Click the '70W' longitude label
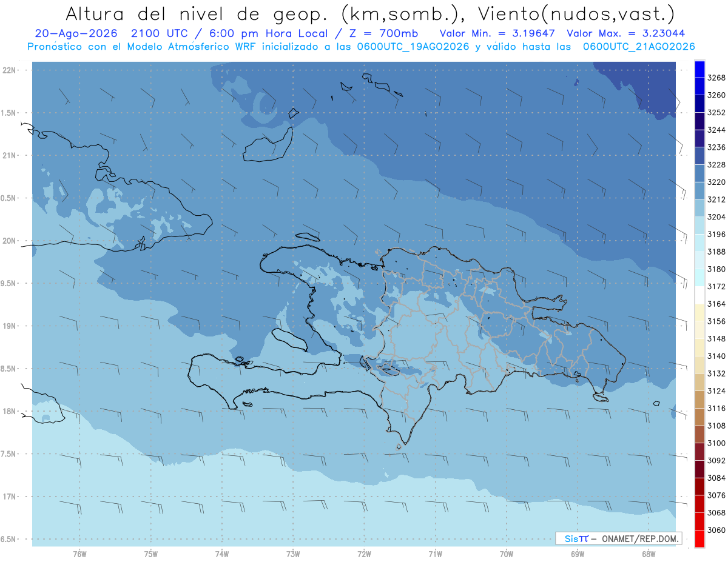This screenshot has width=728, height=562. coord(507,554)
